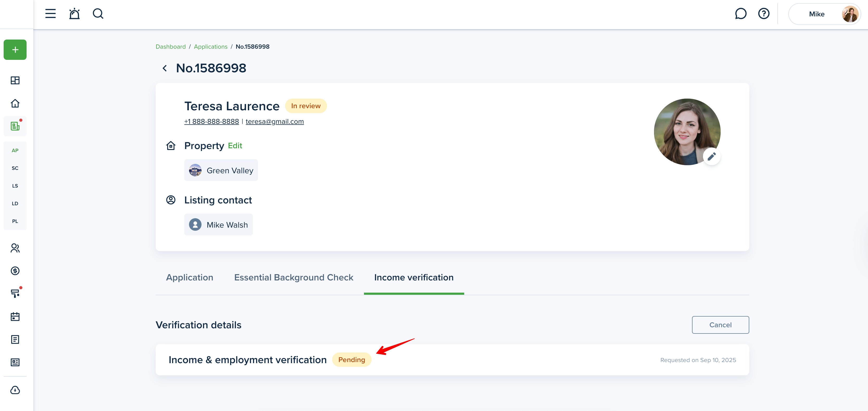868x411 pixels.
Task: Switch to Essential Background Check tab
Action: 293,278
